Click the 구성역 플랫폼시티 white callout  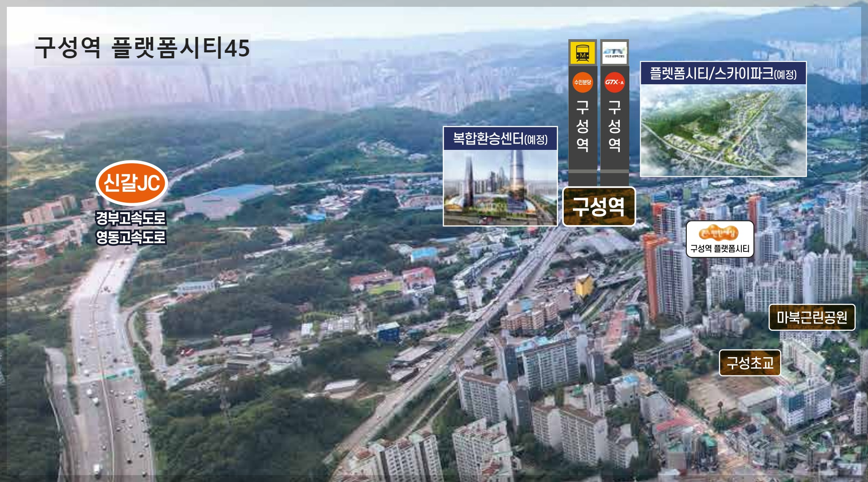coord(720,239)
